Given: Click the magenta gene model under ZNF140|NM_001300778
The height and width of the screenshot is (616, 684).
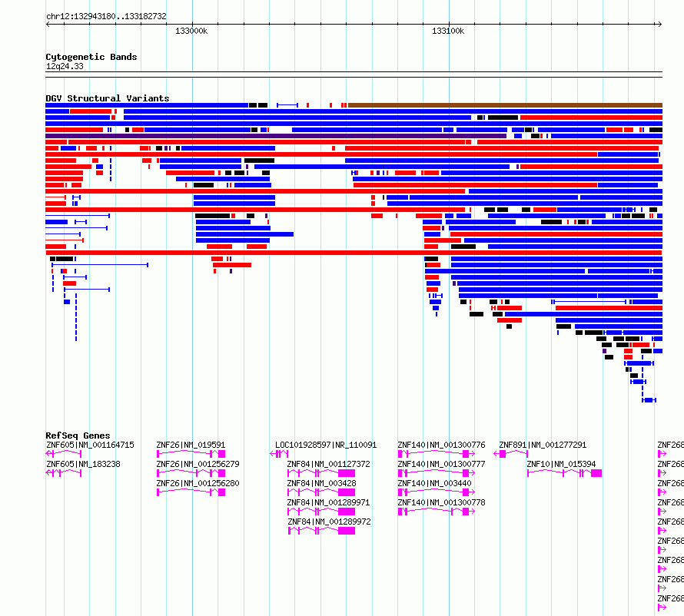Looking at the screenshot, I should click(x=437, y=512).
